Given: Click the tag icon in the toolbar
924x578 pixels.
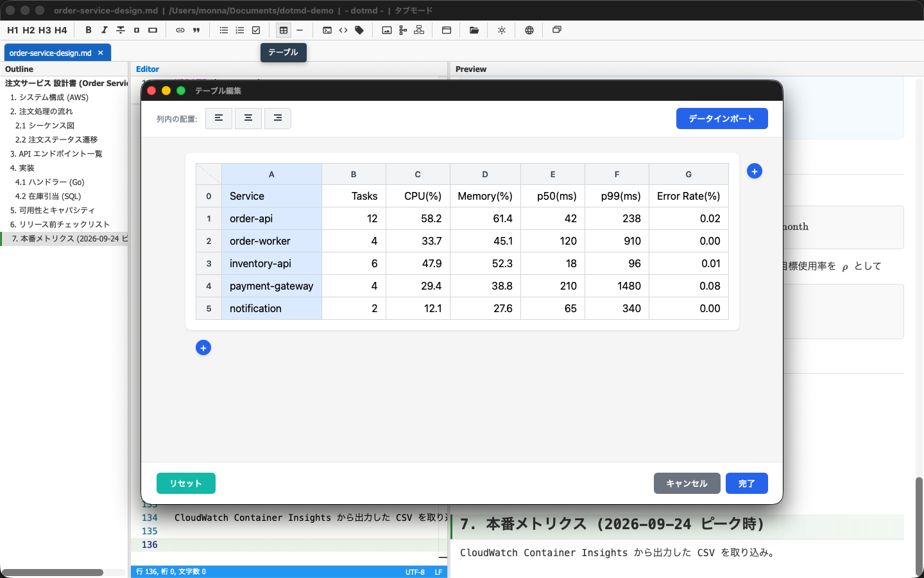Looking at the screenshot, I should coord(359,30).
